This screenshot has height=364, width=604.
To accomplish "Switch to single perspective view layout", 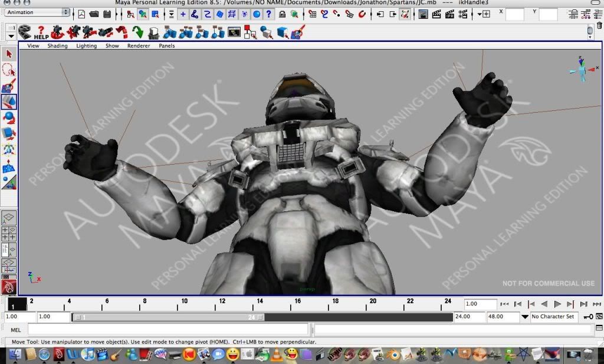I will click(x=8, y=218).
